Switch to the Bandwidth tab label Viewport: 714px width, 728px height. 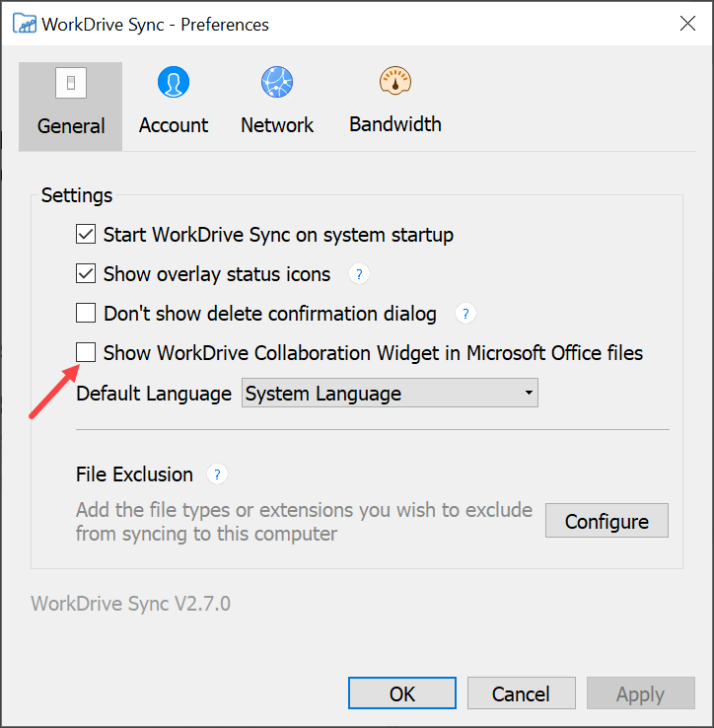point(395,124)
